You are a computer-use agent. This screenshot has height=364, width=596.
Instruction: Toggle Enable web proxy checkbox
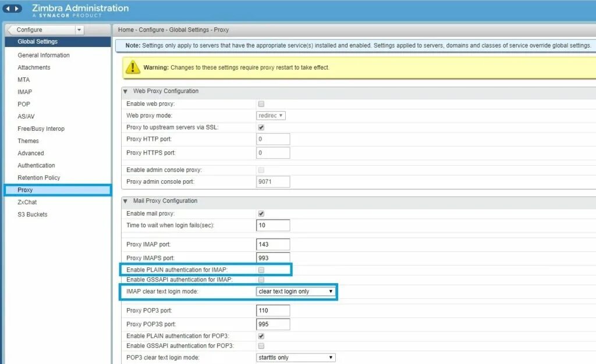261,104
